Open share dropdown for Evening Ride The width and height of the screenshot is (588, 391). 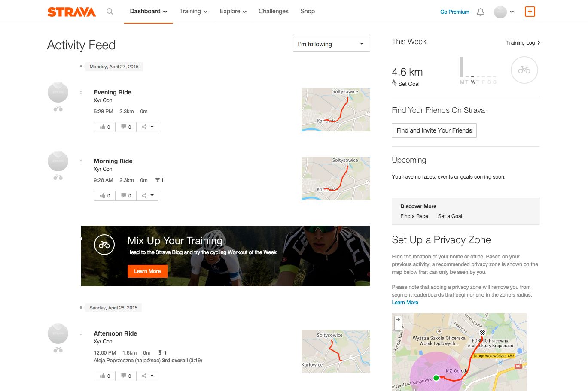coord(147,127)
